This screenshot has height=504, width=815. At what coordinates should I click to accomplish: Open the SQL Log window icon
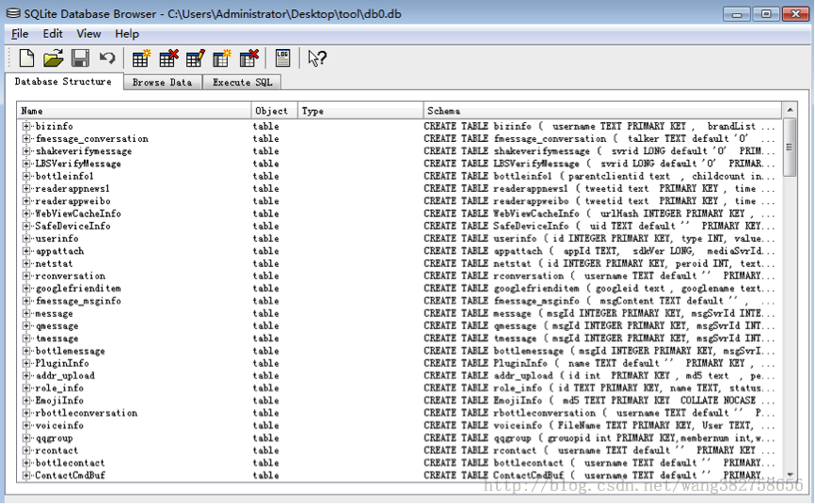pos(282,58)
